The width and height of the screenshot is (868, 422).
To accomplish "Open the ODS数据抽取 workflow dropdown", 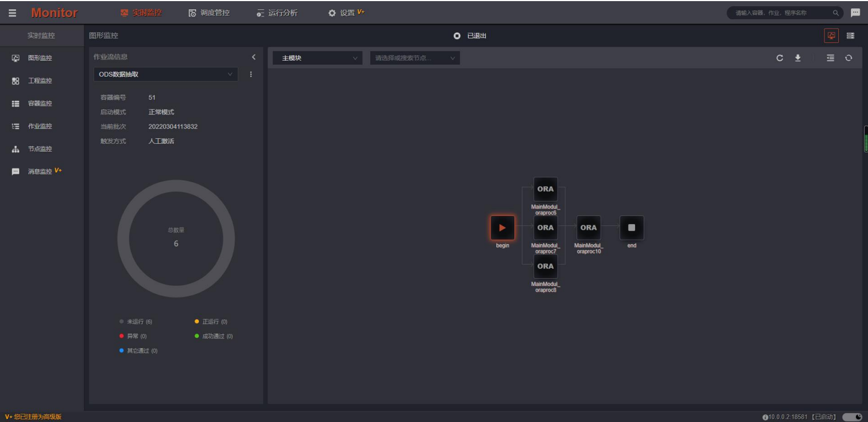I will click(166, 74).
